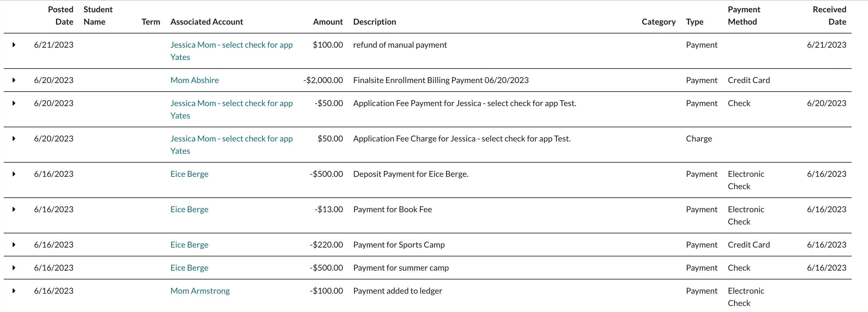Screen dimensions: 868x312
Task: Expand the Deposit Payment for Eice Berge row
Action: 14,174
